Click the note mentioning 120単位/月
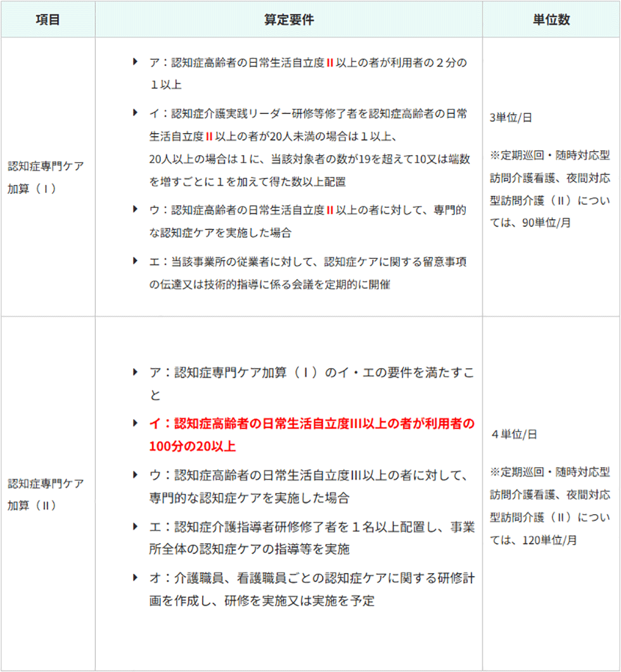This screenshot has width=621, height=672. click(550, 506)
